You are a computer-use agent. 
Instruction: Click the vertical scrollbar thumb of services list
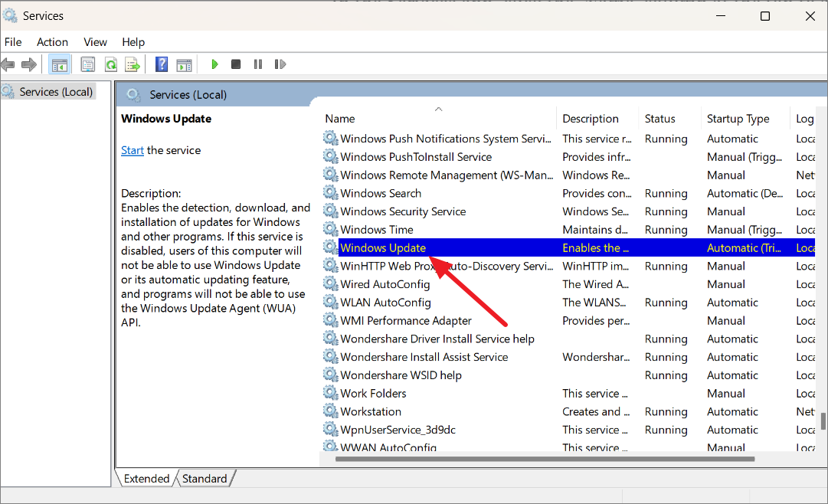[x=823, y=421]
